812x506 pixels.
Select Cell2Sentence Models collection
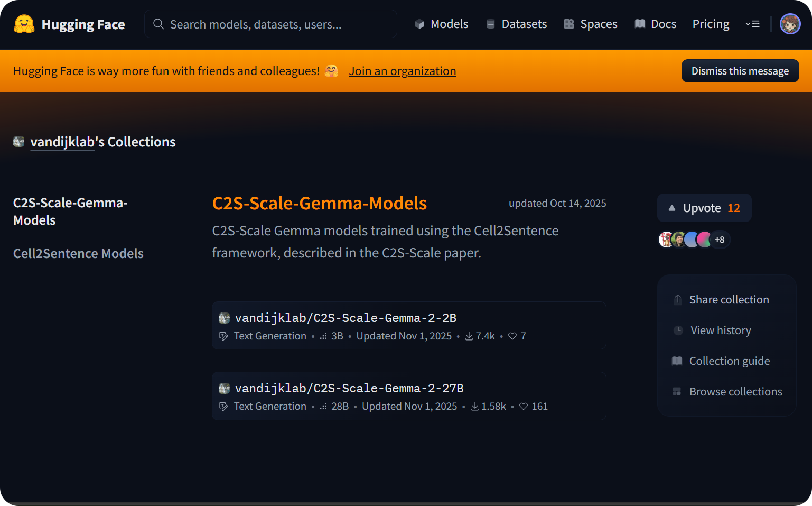(x=78, y=253)
